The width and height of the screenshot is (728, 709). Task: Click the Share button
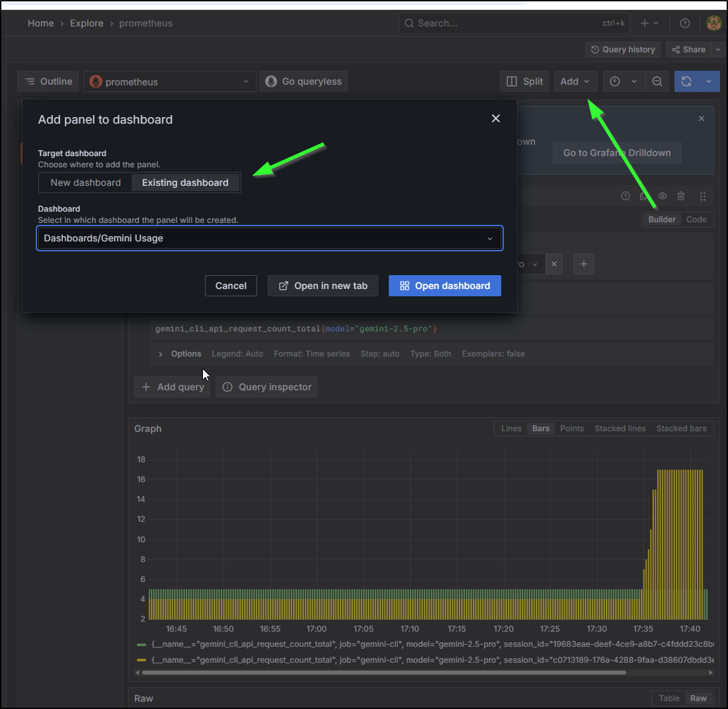click(689, 50)
